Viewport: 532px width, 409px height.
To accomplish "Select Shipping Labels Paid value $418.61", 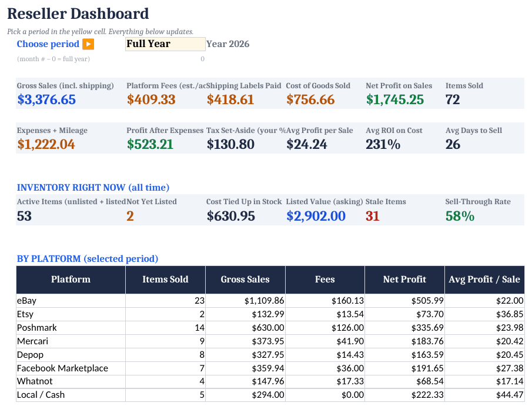I will pos(230,99).
